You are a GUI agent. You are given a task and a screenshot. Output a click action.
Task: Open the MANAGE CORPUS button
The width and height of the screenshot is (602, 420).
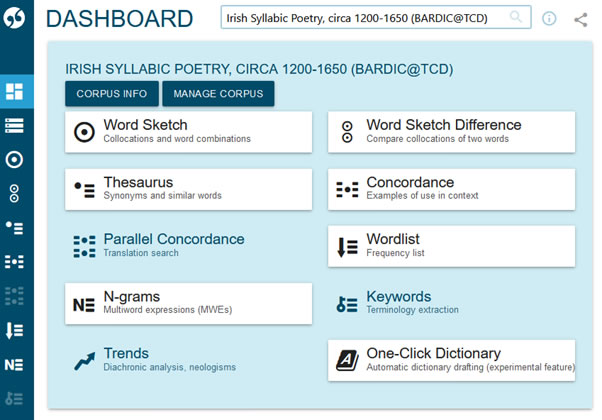click(218, 94)
